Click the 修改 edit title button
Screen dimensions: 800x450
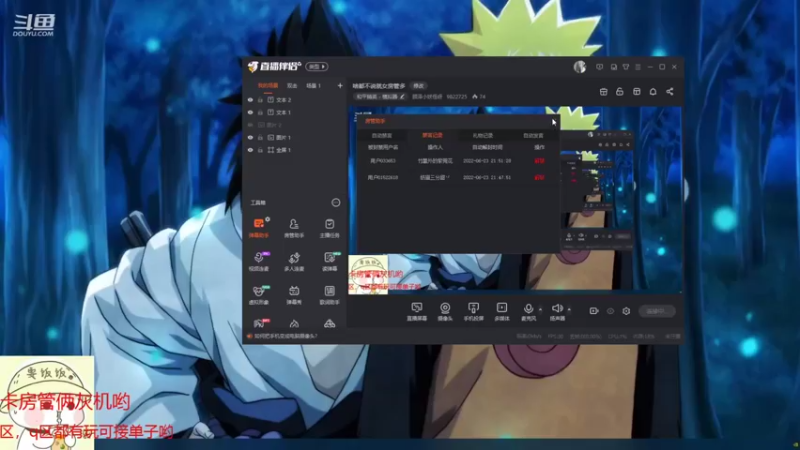(x=418, y=86)
